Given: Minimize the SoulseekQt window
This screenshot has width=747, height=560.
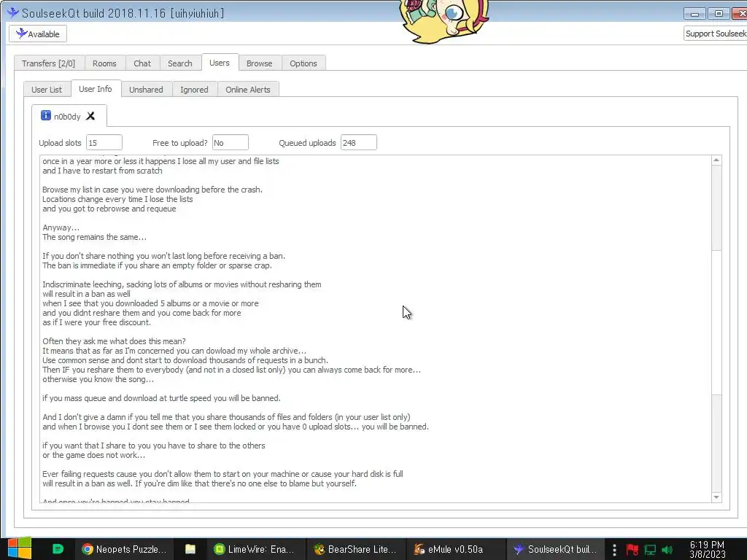Looking at the screenshot, I should tap(694, 14).
